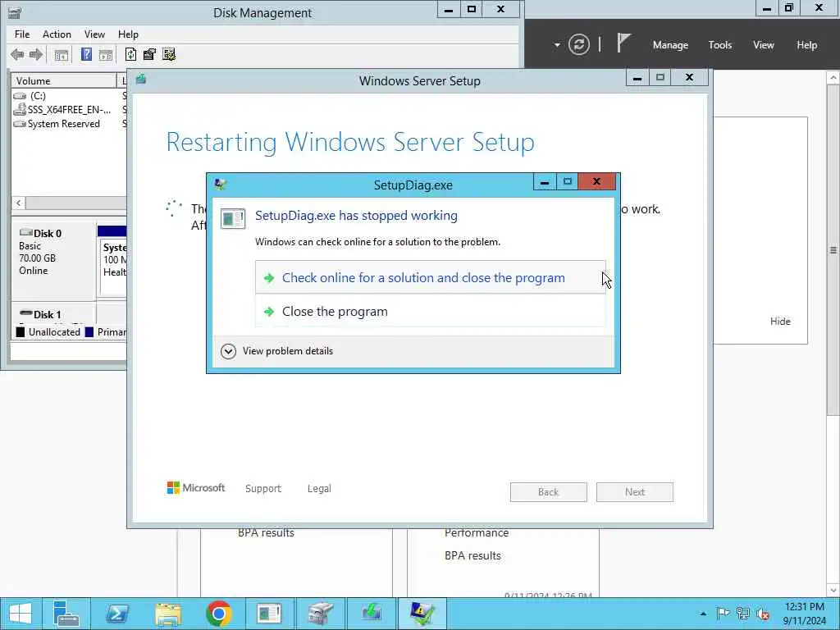Click the highlighted error report taskbar icon
Screen dimensions: 840x630
coord(422,614)
